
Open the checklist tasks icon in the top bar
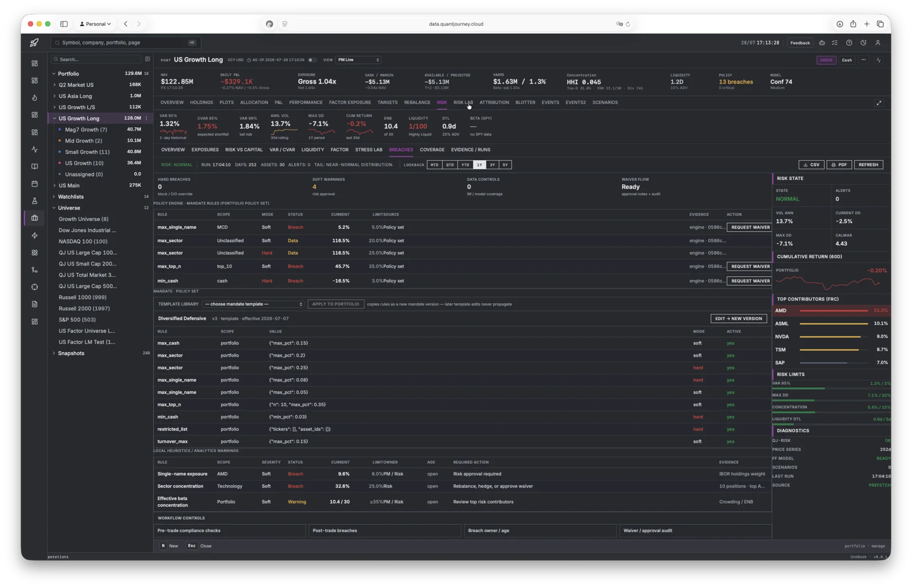[835, 43]
